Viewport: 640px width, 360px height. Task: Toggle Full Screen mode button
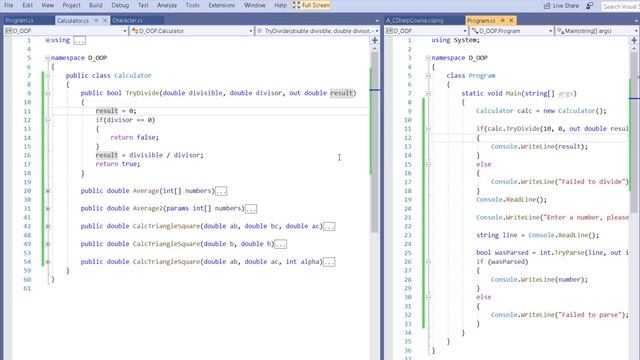(x=311, y=5)
